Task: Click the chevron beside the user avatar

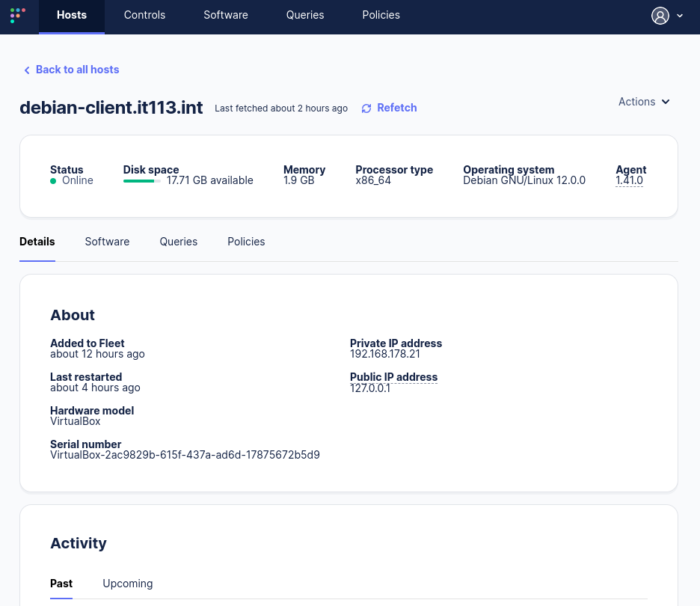Action: click(680, 16)
